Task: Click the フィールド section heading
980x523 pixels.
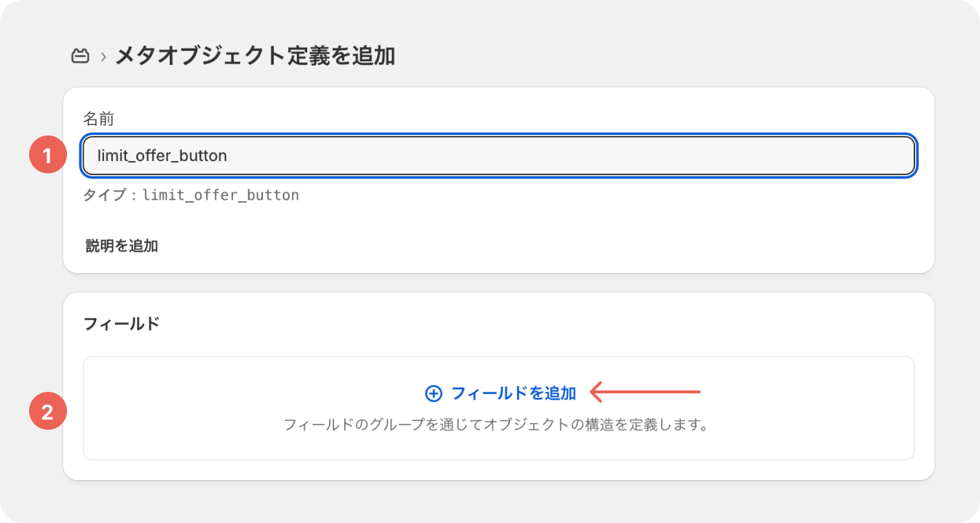Action: 122,323
